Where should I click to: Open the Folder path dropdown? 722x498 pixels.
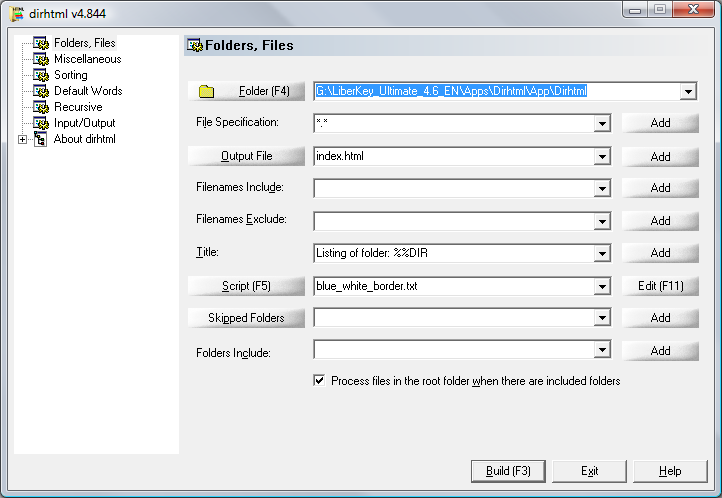688,91
